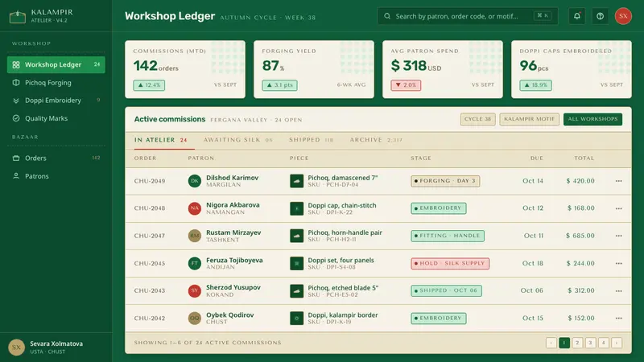Open the notifications bell icon
Viewport: 644px width, 362px height.
[577, 16]
